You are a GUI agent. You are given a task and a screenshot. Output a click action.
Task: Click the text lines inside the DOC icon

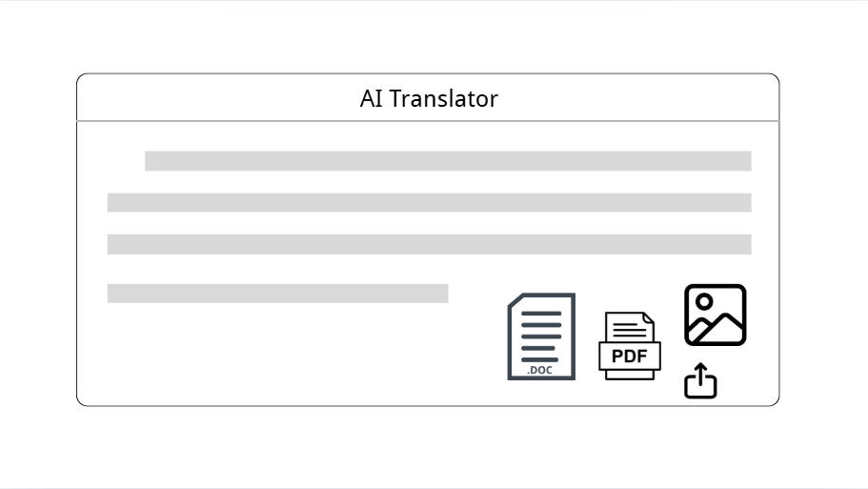tap(541, 336)
